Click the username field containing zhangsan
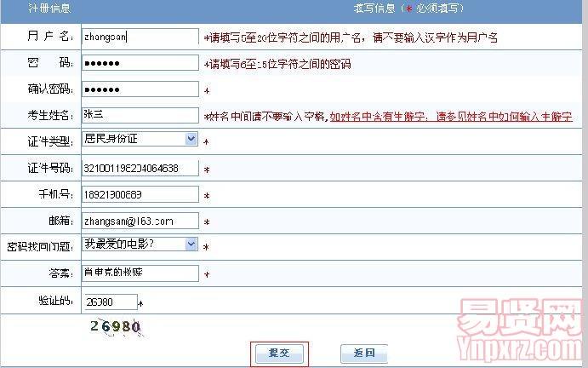The height and width of the screenshot is (368, 588). (x=140, y=37)
